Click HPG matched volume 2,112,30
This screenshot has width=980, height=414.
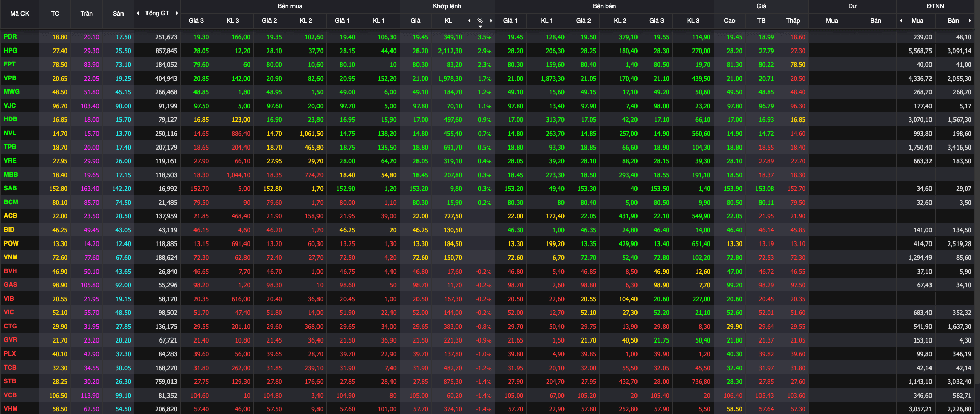click(450, 51)
